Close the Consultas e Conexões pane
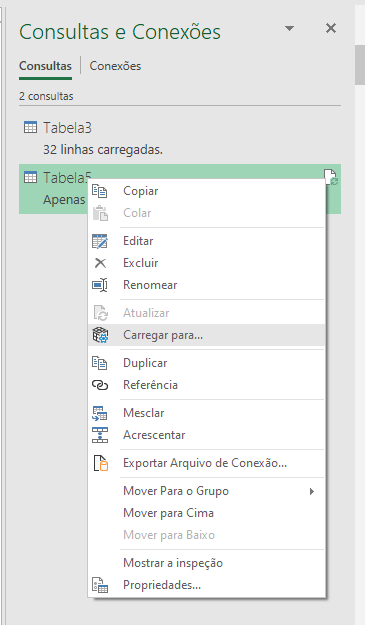Viewport: 365px width, 625px height. point(331,28)
